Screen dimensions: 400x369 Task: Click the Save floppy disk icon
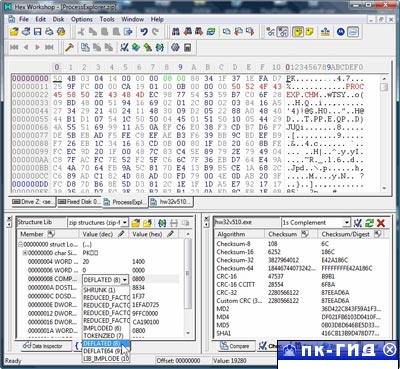(x=38, y=32)
